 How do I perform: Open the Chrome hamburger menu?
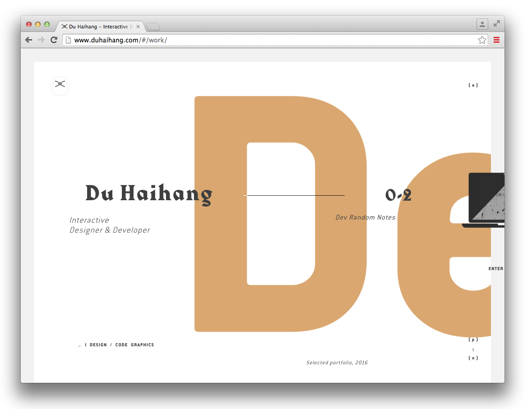click(496, 40)
